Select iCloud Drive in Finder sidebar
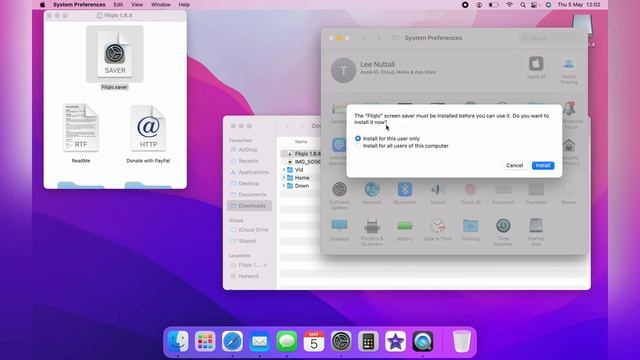Image resolution: width=640 pixels, height=360 pixels. point(249,230)
